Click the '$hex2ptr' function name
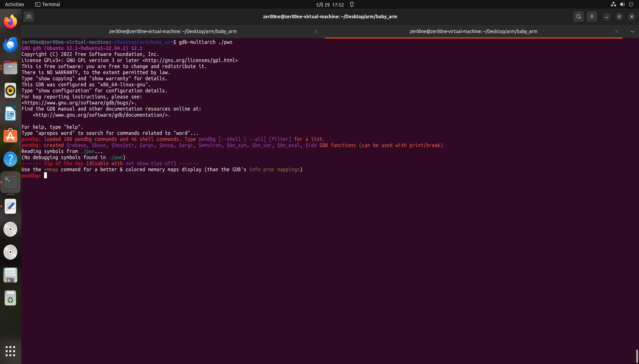 pos(123,145)
